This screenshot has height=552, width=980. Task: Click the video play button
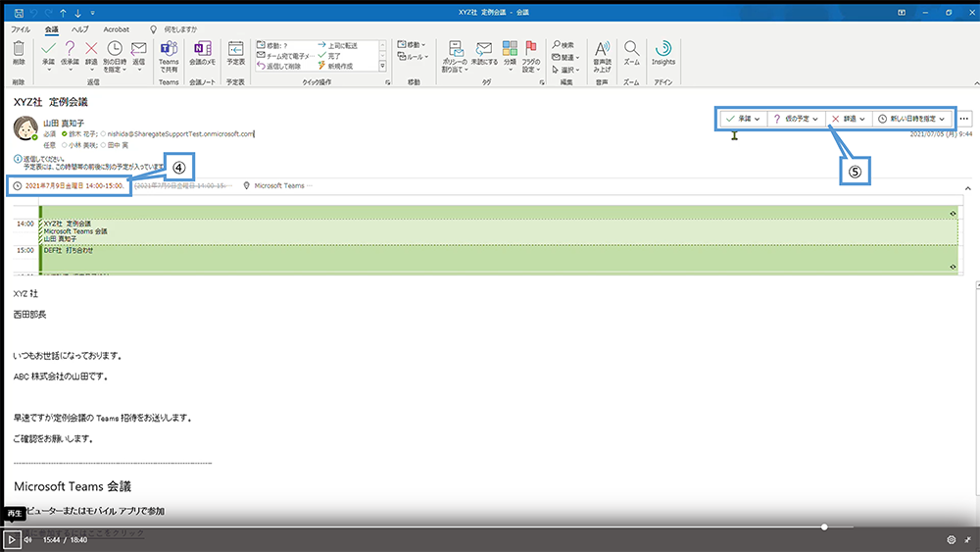(x=11, y=539)
